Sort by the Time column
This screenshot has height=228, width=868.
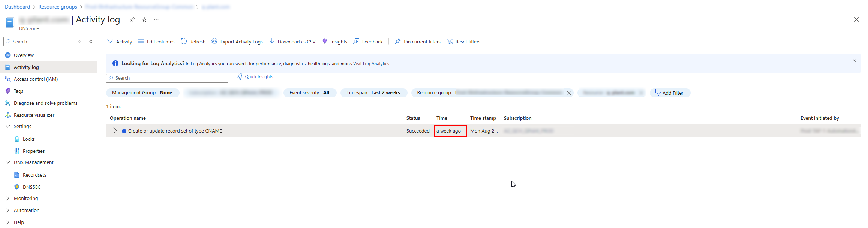(x=442, y=118)
